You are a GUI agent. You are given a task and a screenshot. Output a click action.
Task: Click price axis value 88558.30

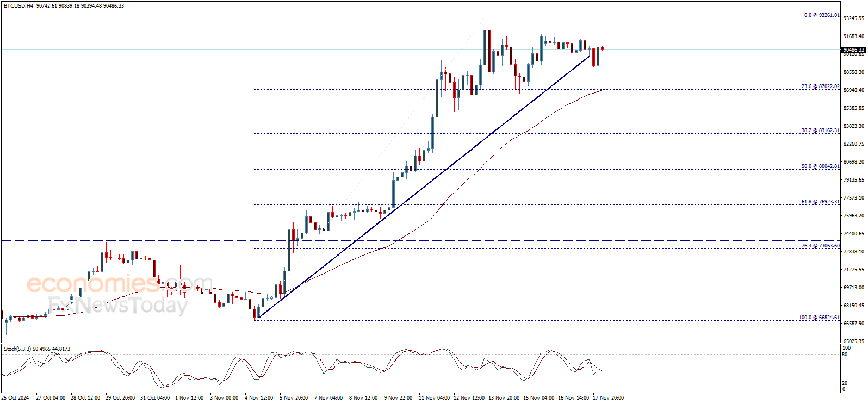854,72
